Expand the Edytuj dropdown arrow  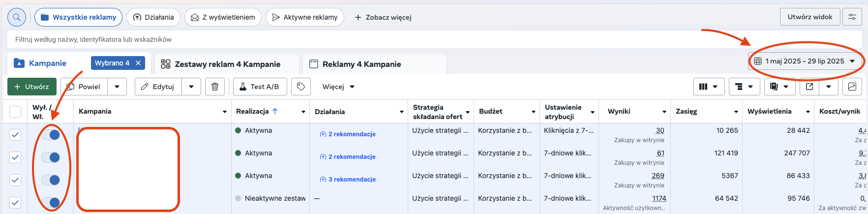[191, 87]
